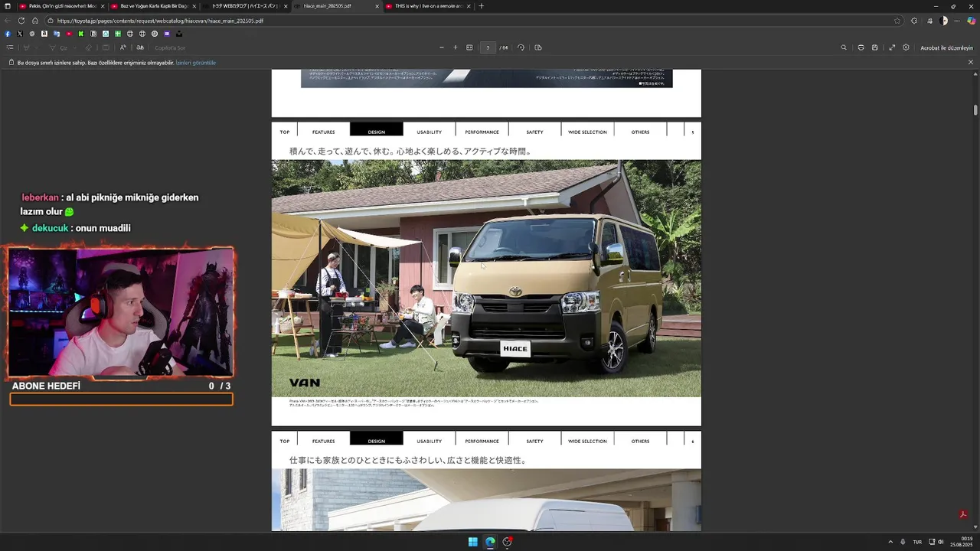
Task: Open İzinleri görüntüle link
Action: click(196, 63)
